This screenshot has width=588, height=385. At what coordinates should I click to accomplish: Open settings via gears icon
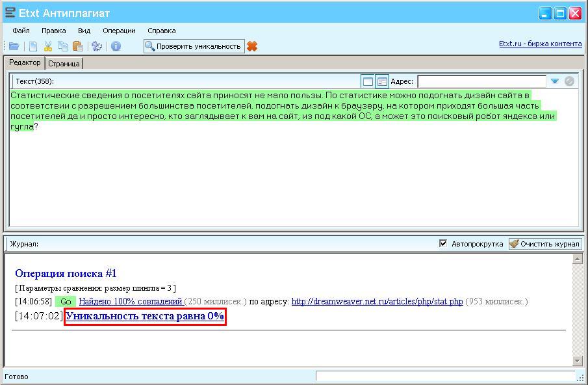[97, 46]
